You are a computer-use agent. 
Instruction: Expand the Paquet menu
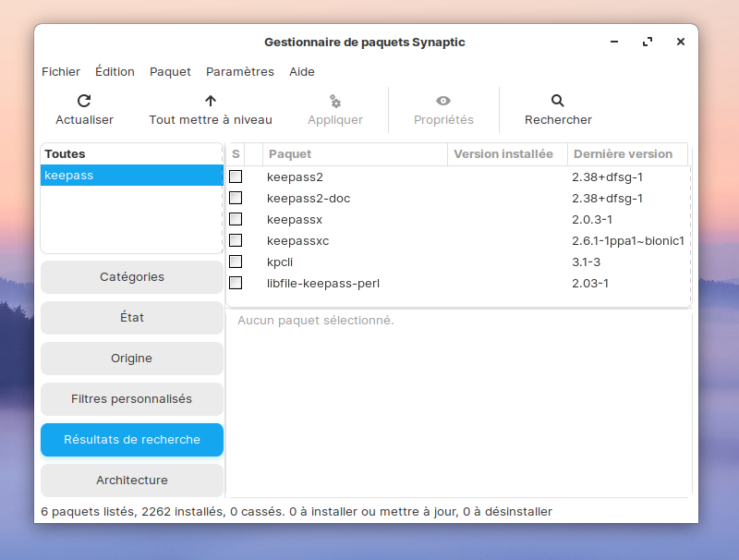170,71
